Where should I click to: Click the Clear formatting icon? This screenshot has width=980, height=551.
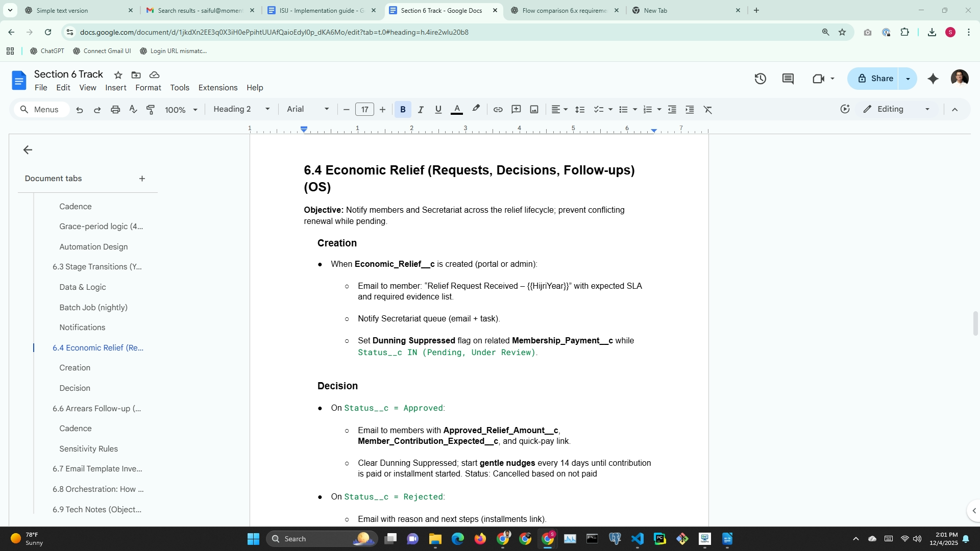(x=708, y=110)
